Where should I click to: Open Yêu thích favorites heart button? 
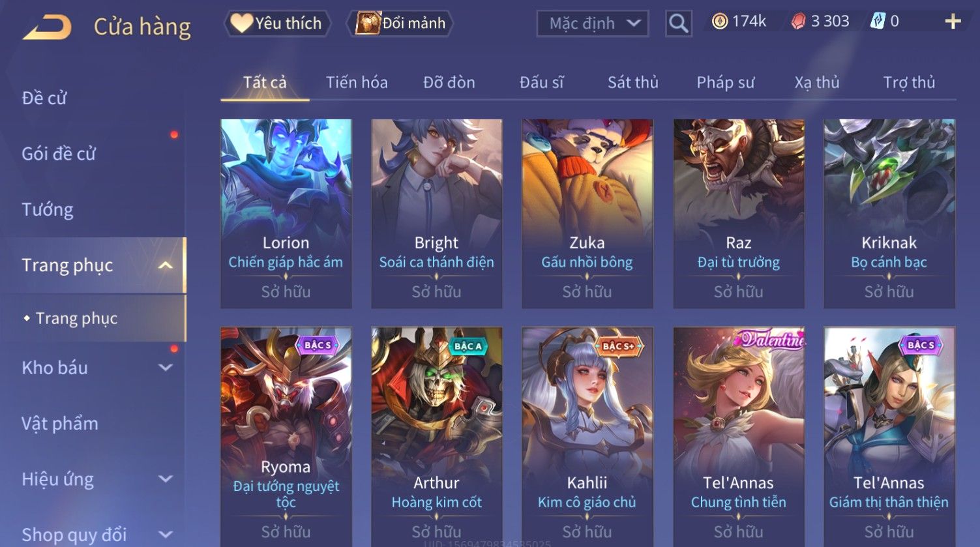(x=277, y=23)
